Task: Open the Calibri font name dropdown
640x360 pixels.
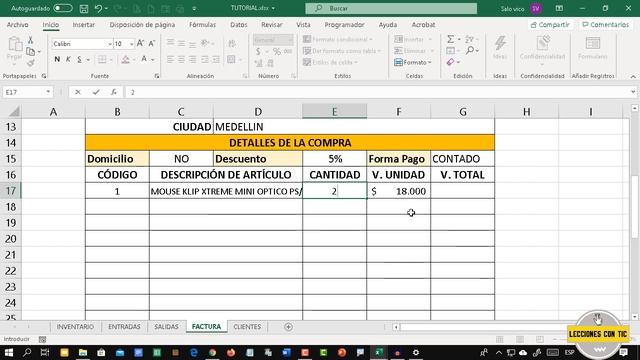Action: tap(110, 44)
